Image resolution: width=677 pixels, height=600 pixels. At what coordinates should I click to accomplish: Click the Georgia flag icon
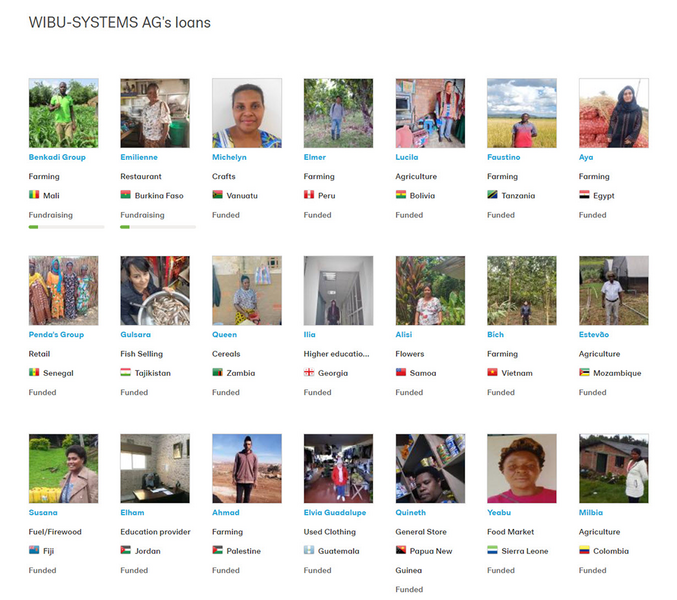(309, 373)
